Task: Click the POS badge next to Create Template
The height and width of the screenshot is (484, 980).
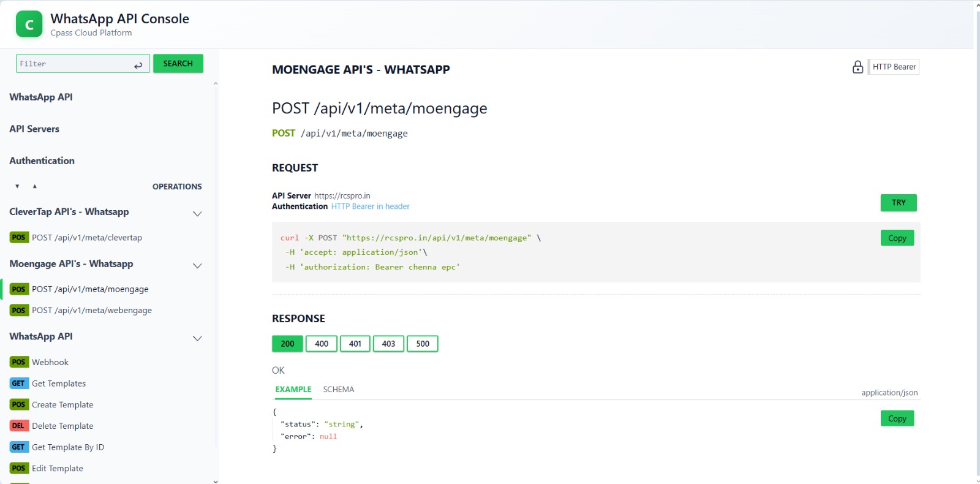Action: pos(19,404)
